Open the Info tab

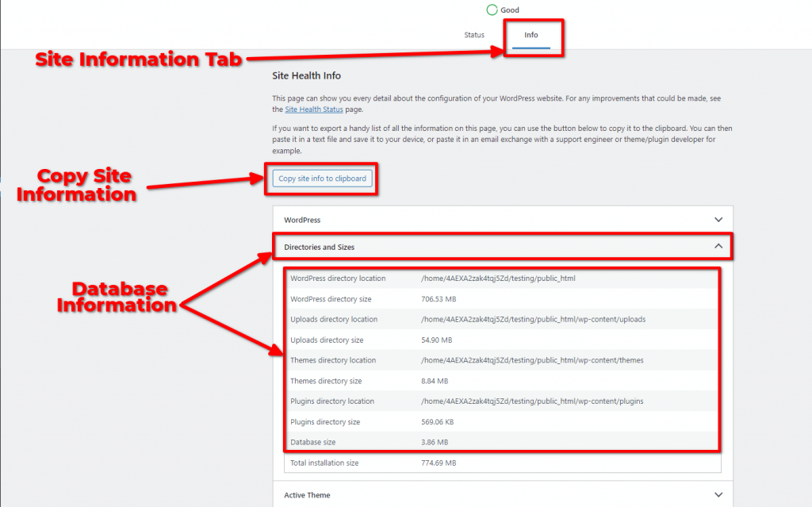tap(530, 35)
